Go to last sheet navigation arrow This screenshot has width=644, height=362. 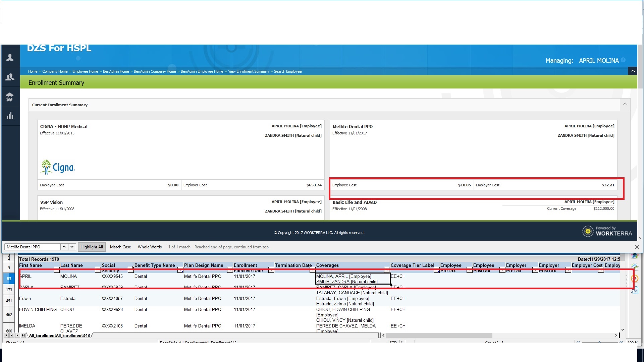point(23,335)
